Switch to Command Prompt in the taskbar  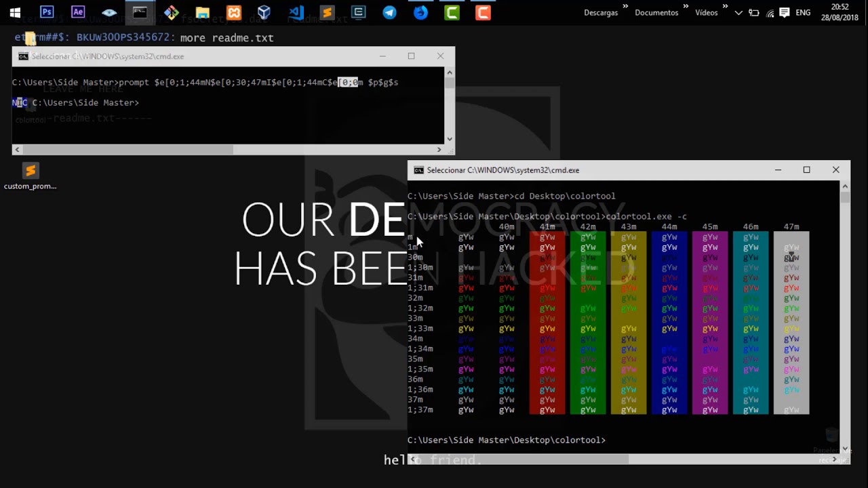(140, 12)
